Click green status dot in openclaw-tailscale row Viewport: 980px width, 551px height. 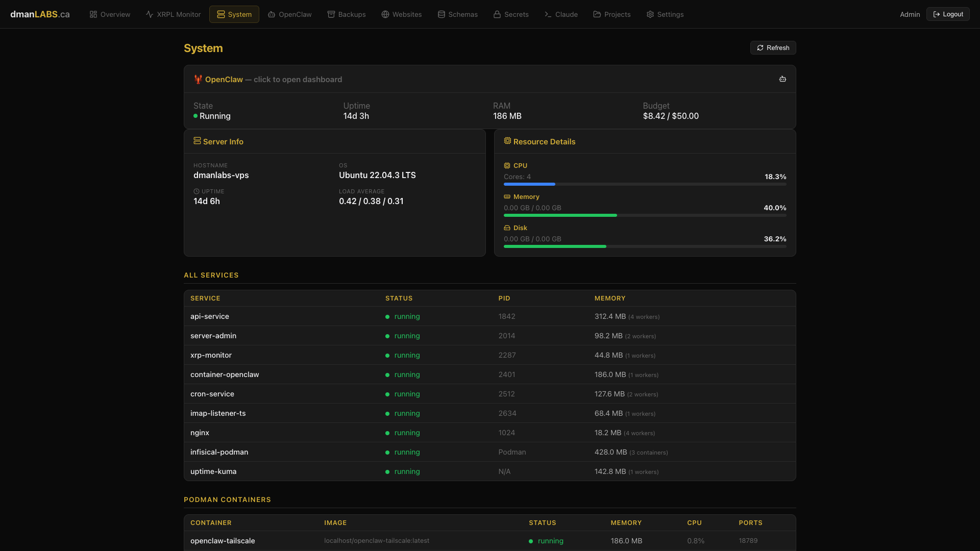tap(531, 541)
